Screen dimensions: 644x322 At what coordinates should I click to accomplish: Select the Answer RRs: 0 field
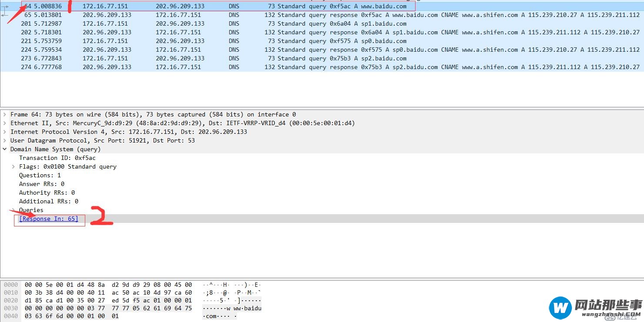click(x=42, y=184)
